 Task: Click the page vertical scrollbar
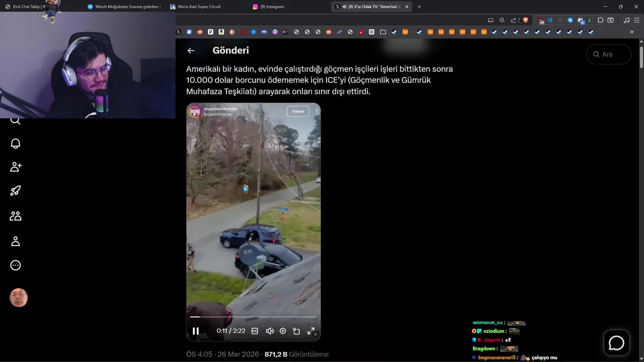tap(641, 57)
